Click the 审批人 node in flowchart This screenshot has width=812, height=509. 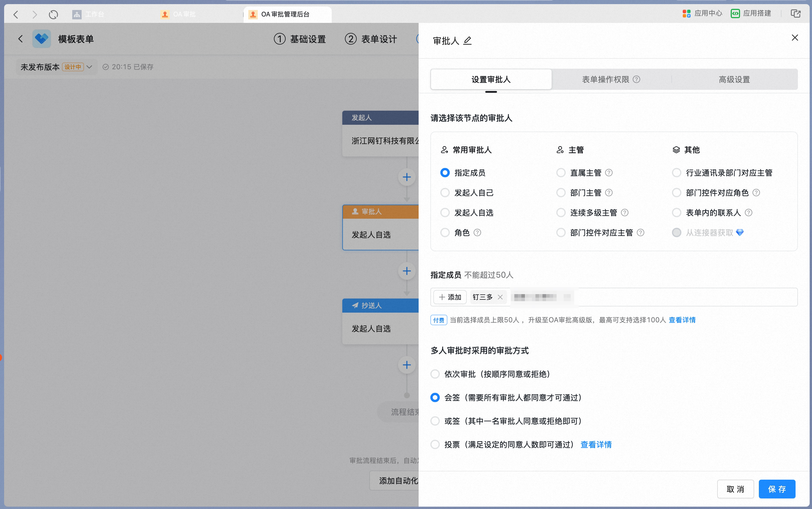pos(380,227)
